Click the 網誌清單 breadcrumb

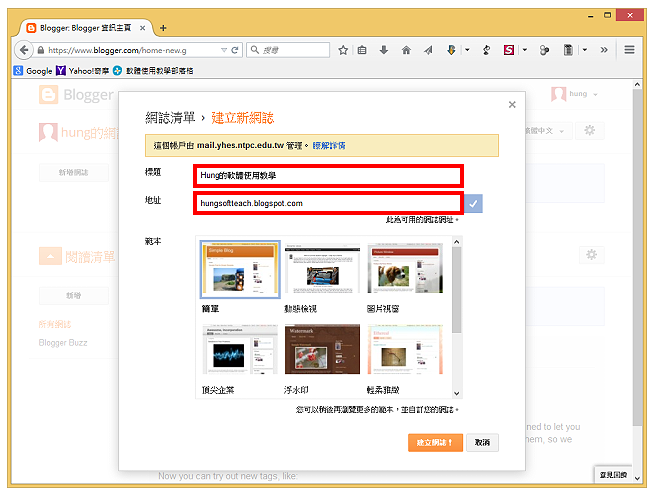point(170,118)
